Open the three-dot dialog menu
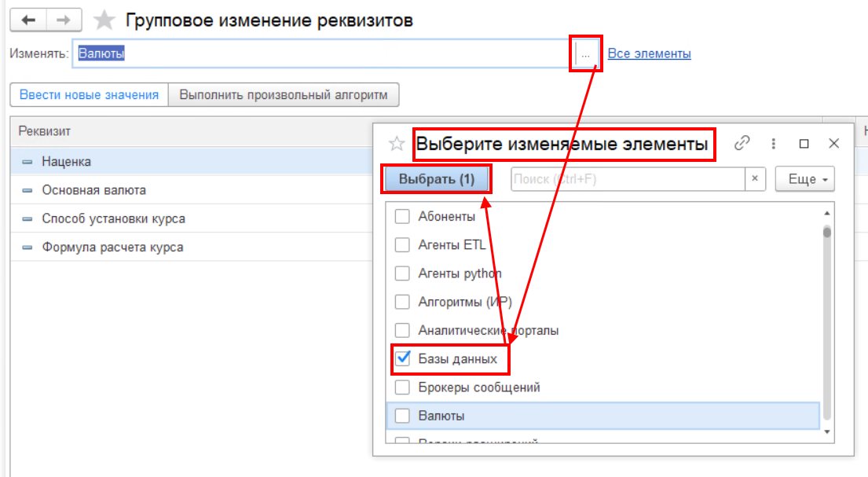This screenshot has height=477, width=868. (x=773, y=144)
